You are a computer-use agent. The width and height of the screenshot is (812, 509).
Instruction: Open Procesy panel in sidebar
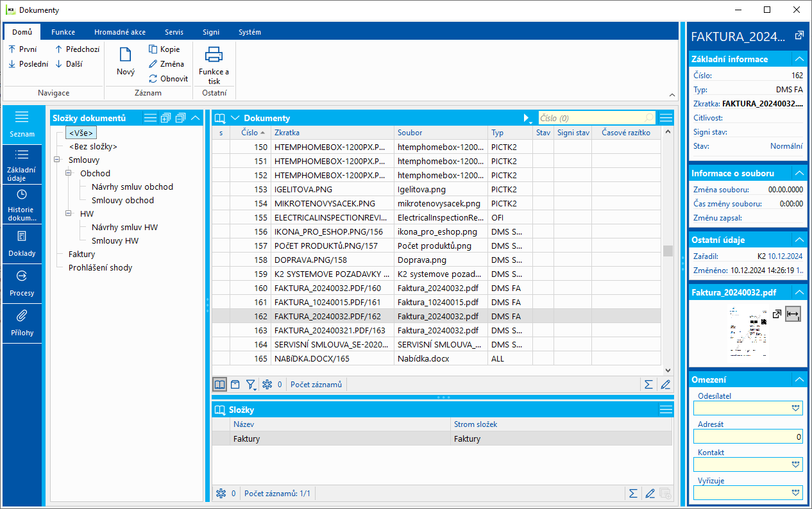point(22,283)
